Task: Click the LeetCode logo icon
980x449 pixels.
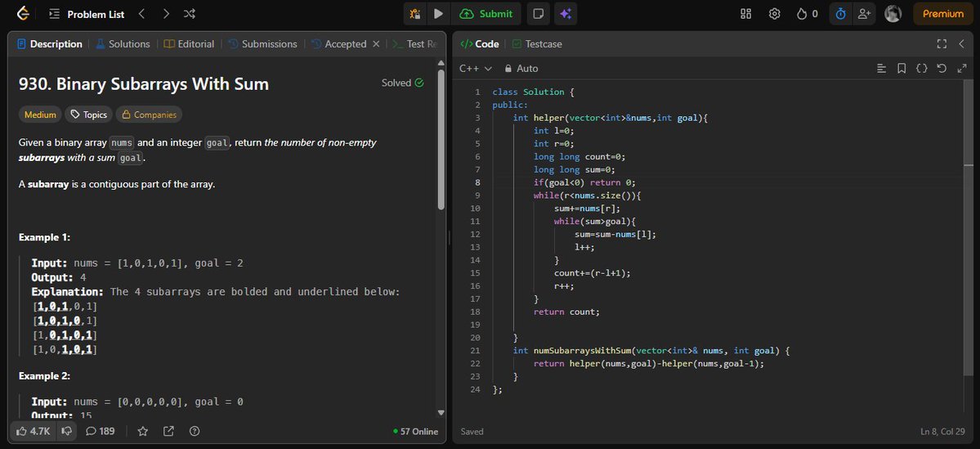Action: click(x=23, y=14)
